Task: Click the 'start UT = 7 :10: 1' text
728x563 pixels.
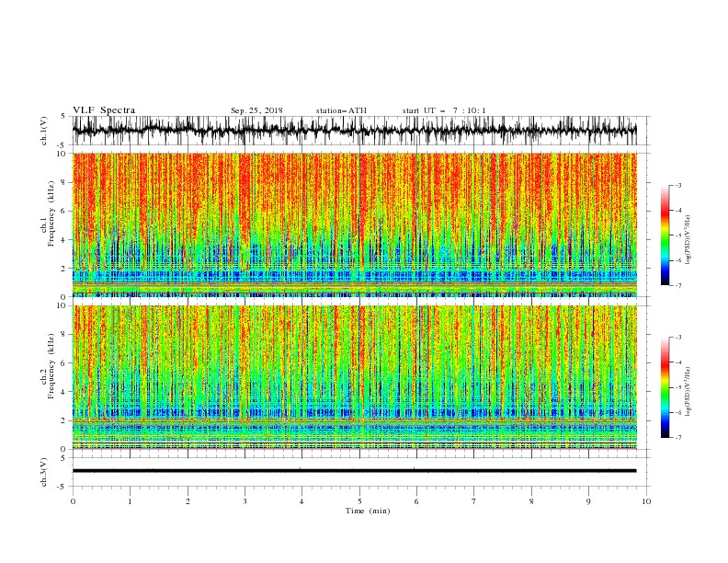Action: click(x=444, y=110)
